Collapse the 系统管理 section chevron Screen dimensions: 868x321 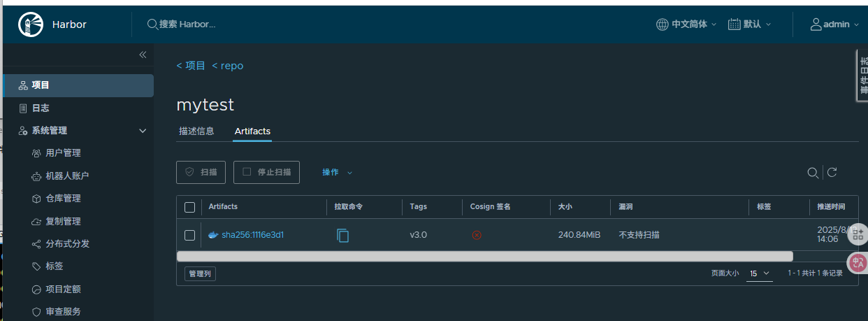point(143,131)
